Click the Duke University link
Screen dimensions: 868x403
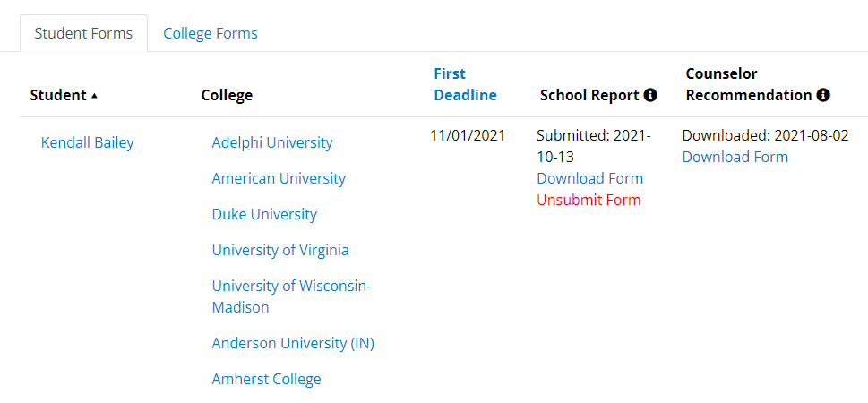pos(264,214)
